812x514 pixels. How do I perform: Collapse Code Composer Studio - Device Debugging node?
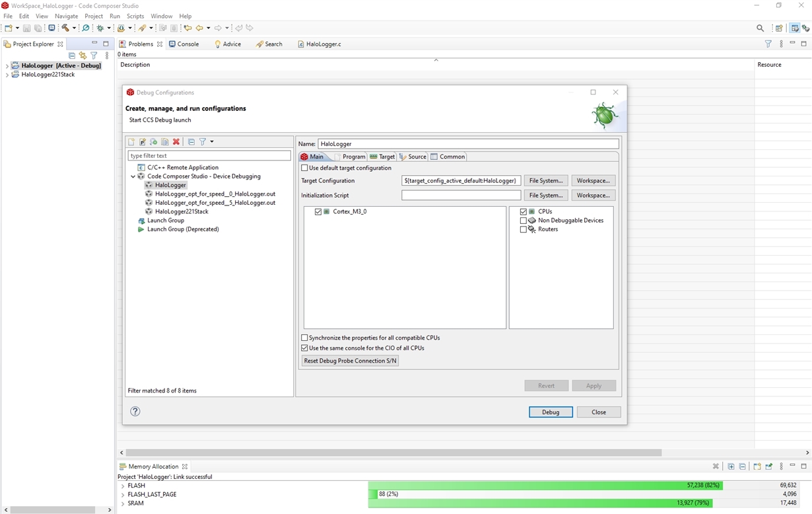133,176
